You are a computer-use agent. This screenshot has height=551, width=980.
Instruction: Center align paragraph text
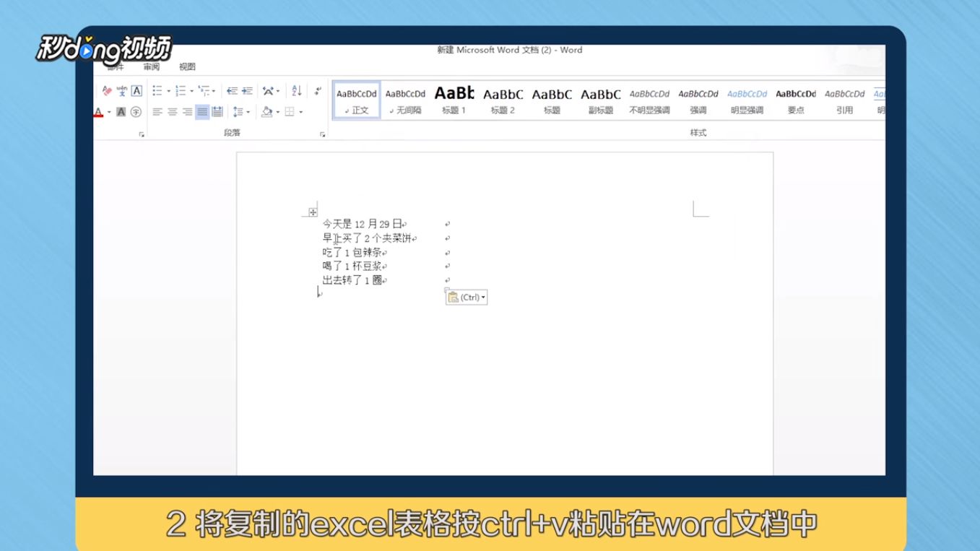(173, 112)
